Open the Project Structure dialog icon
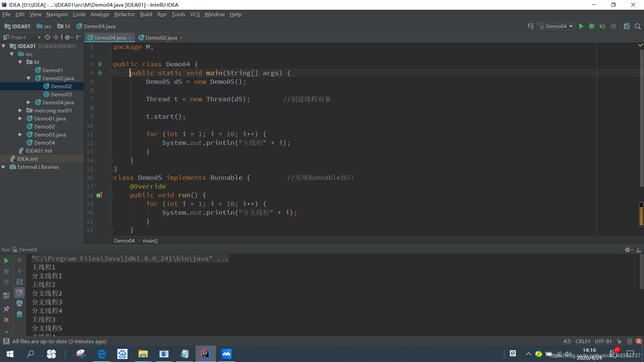 tap(627, 26)
